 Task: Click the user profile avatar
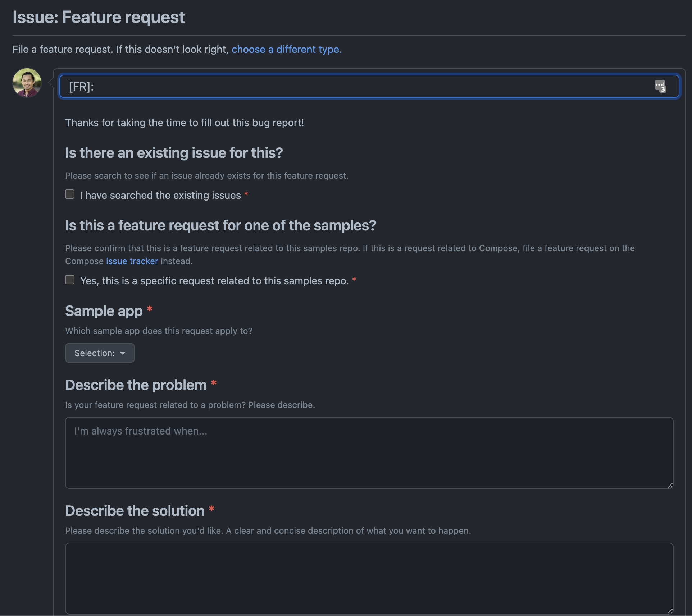coord(27,83)
